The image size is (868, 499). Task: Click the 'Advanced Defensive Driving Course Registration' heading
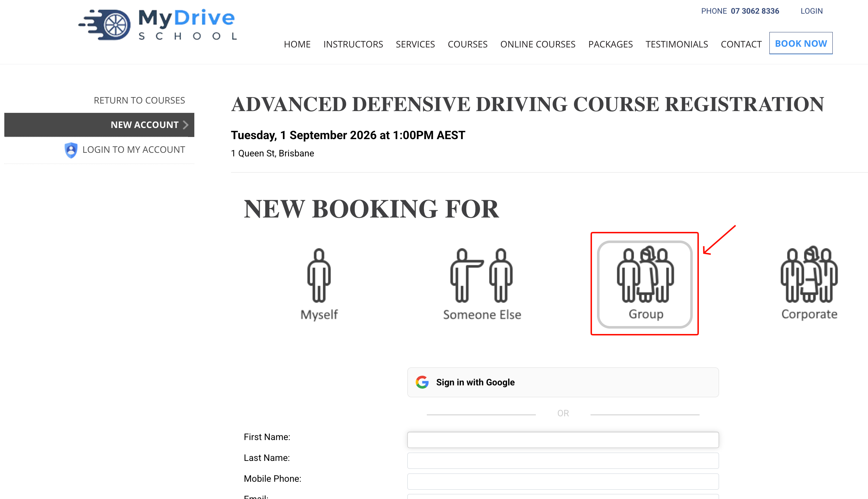(528, 104)
